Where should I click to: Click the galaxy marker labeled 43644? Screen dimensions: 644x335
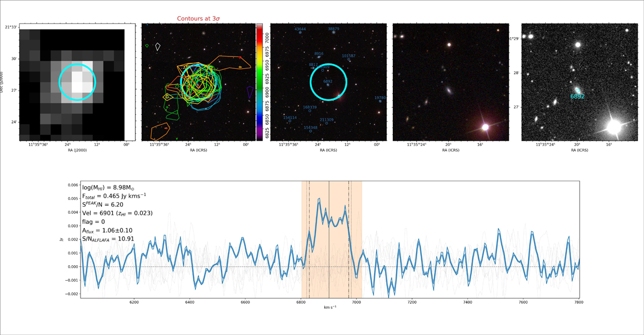point(300,33)
